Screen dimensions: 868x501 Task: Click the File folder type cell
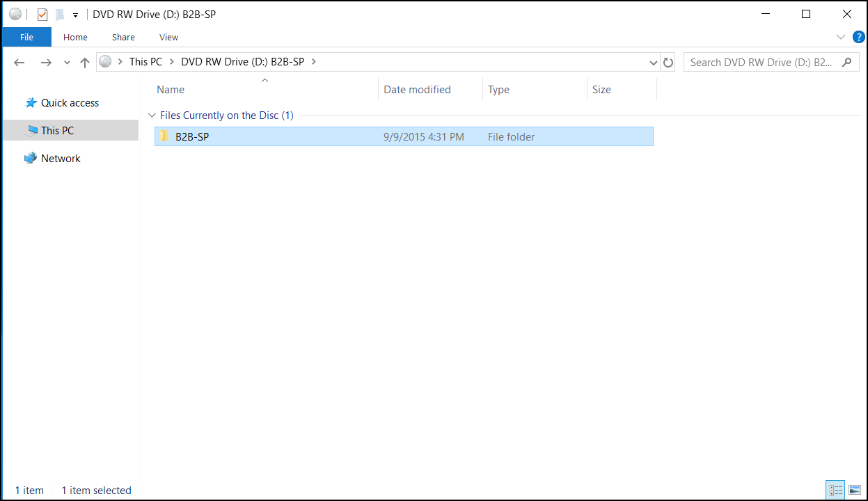[x=512, y=137]
